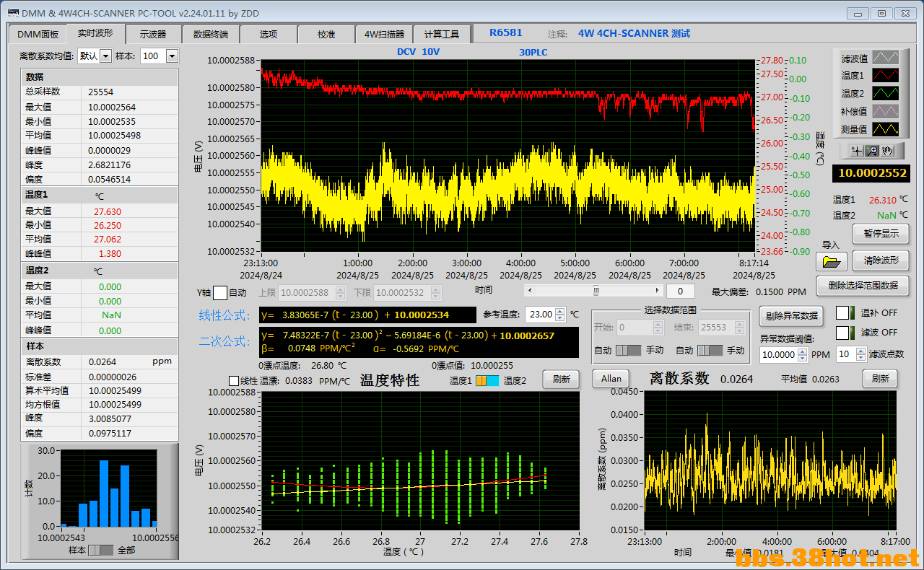
Task: Click the 暂停显示 button
Action: 881,233
